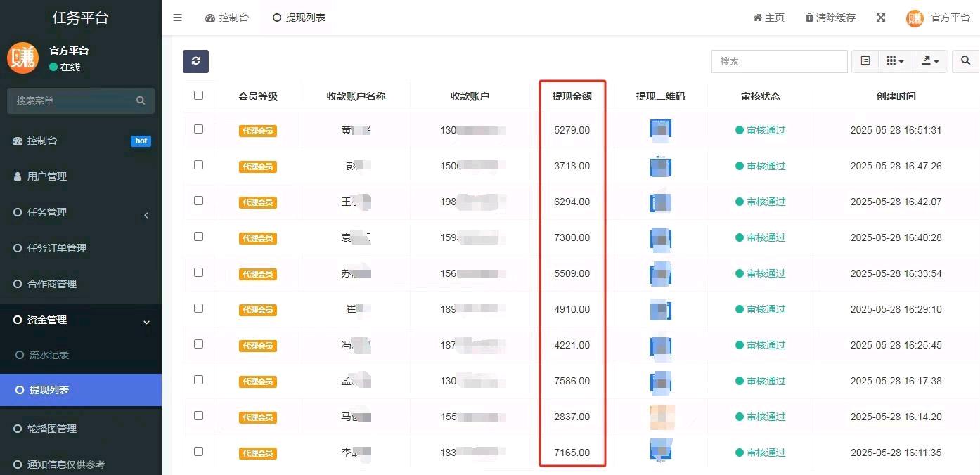Viewport: 980px width, 475px height.
Task: Click 审核通过 status in the 4910.00 row
Action: tap(761, 309)
